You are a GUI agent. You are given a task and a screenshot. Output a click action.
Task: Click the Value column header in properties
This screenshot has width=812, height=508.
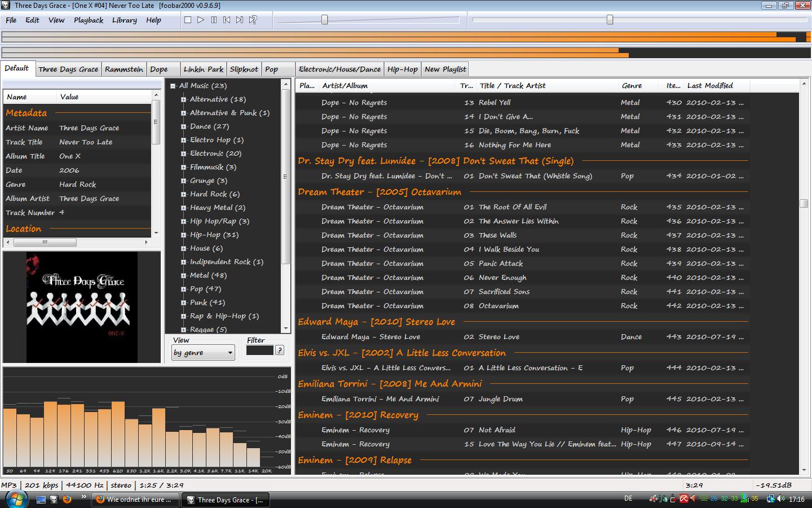pos(104,97)
